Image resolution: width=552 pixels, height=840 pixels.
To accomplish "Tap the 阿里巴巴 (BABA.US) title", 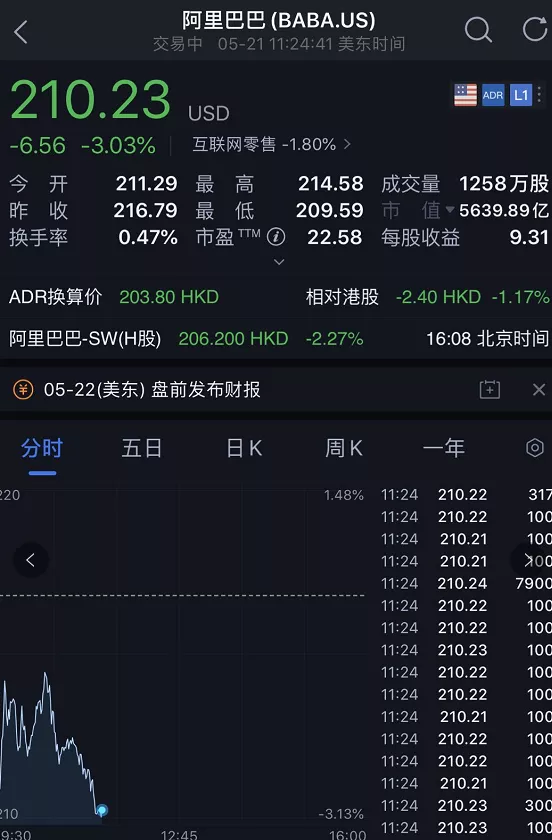I will pos(279,20).
